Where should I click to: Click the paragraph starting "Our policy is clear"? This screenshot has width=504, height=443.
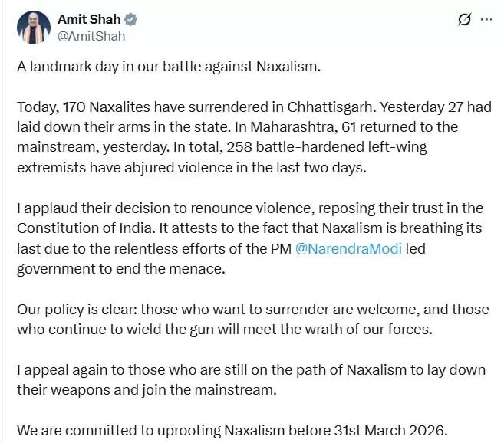249,320
